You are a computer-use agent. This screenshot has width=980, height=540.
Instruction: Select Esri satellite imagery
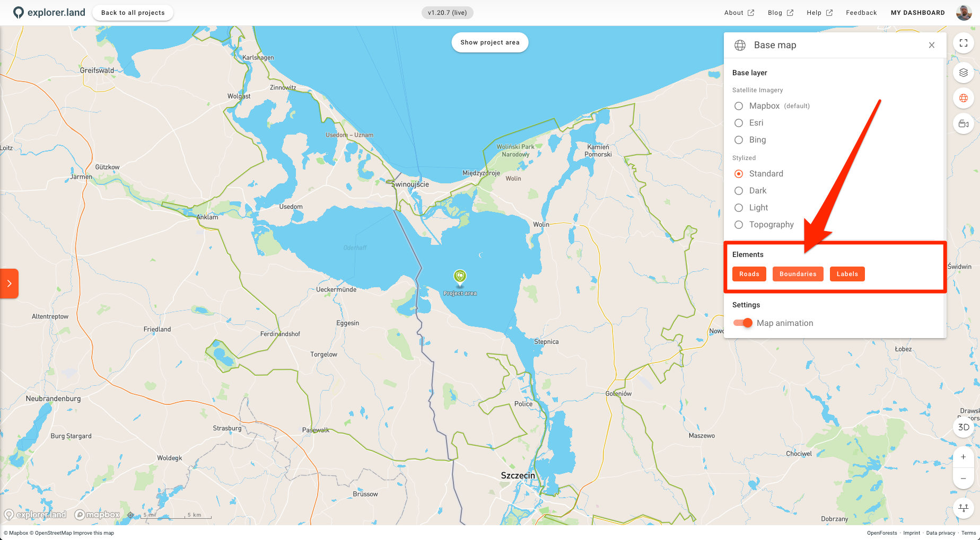point(739,123)
